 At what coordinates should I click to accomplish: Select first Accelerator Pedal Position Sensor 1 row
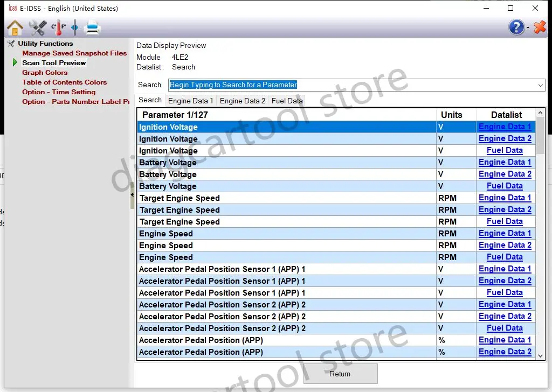click(336, 269)
